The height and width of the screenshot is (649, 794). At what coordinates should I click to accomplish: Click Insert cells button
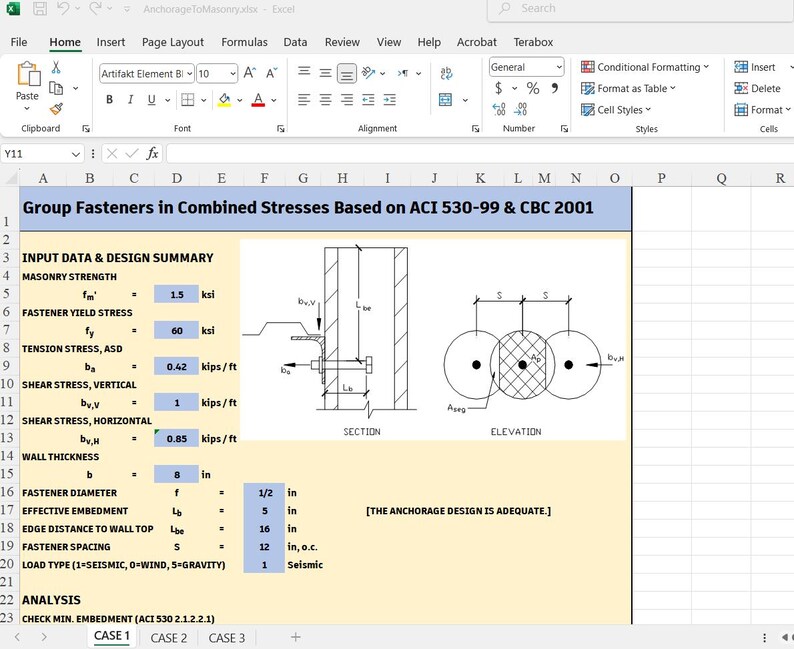pos(756,67)
